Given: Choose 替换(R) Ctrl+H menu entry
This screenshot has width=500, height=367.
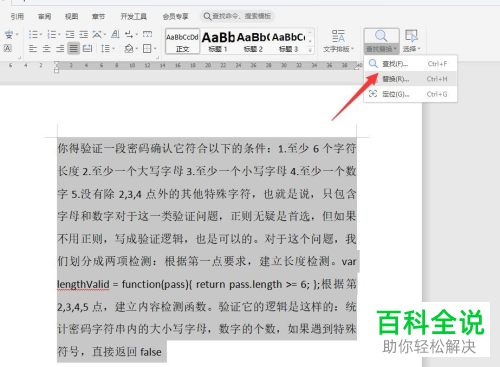Looking at the screenshot, I should 410,79.
